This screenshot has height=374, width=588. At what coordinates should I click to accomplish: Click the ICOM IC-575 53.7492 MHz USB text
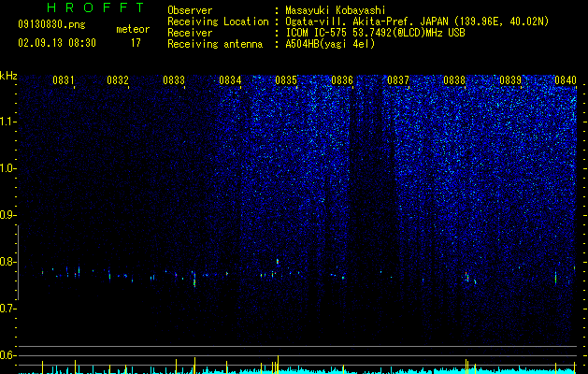(375, 33)
